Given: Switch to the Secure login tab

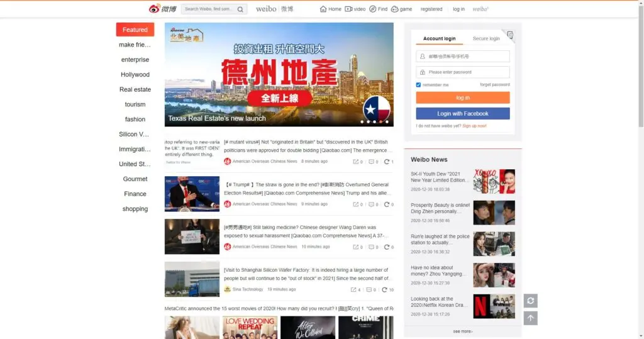Looking at the screenshot, I should [x=486, y=39].
